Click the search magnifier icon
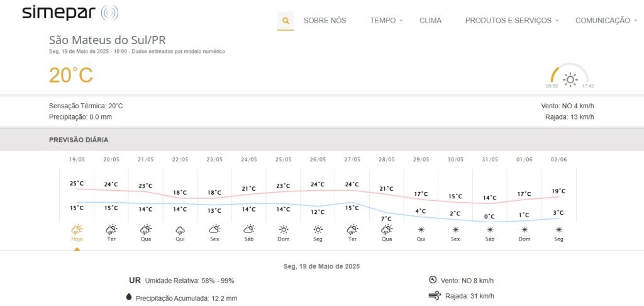 [286, 21]
